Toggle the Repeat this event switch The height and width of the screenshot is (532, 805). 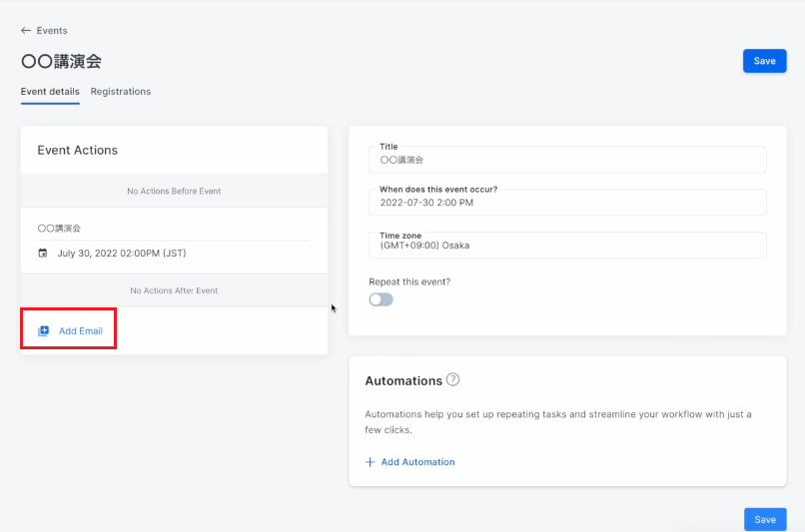(381, 299)
